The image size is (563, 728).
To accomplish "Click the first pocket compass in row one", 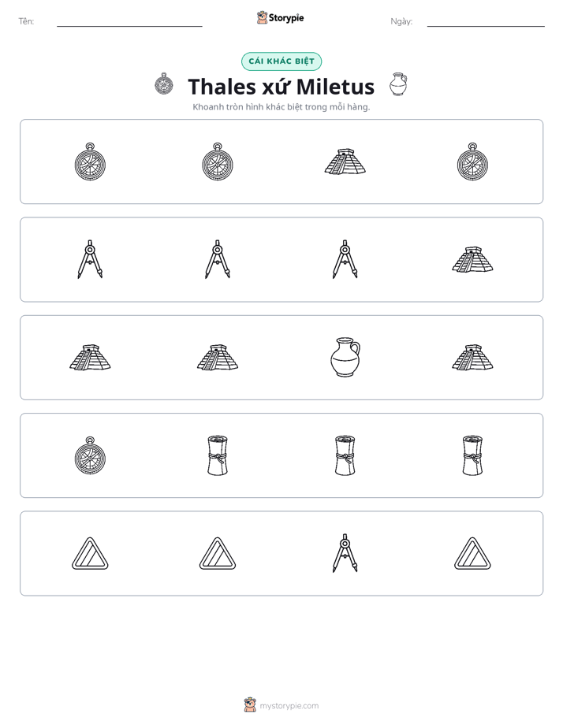I will (90, 162).
